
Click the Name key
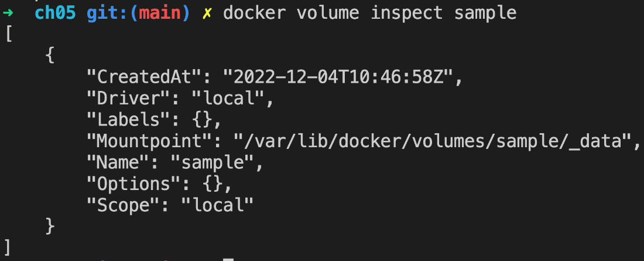[118, 162]
